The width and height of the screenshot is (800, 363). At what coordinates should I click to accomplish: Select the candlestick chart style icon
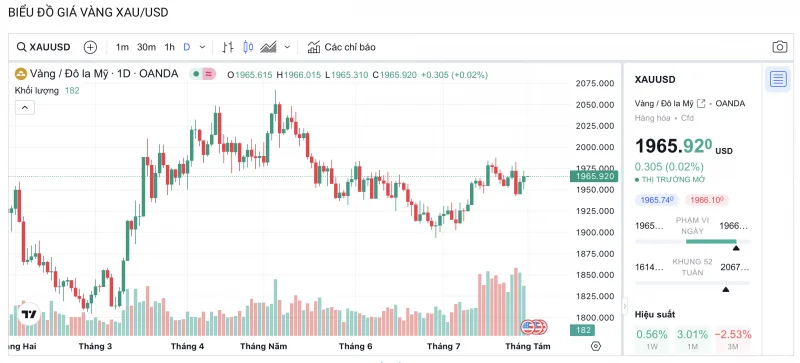coord(248,47)
